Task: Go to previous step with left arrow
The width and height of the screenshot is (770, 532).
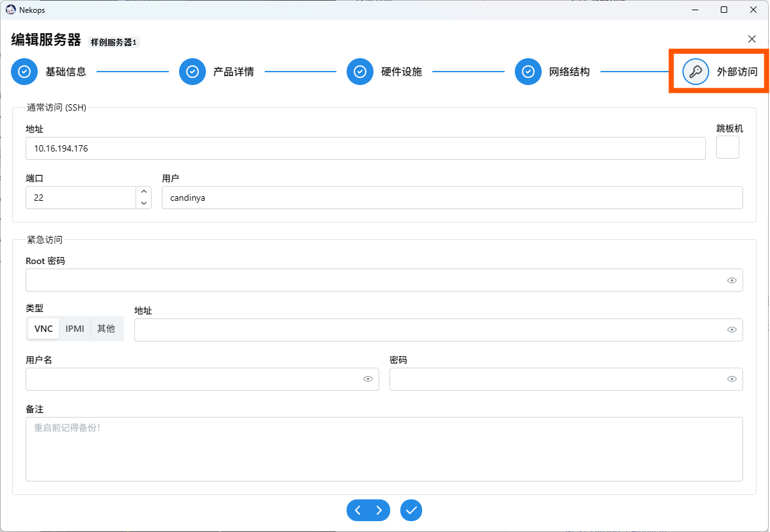Action: 357,510
